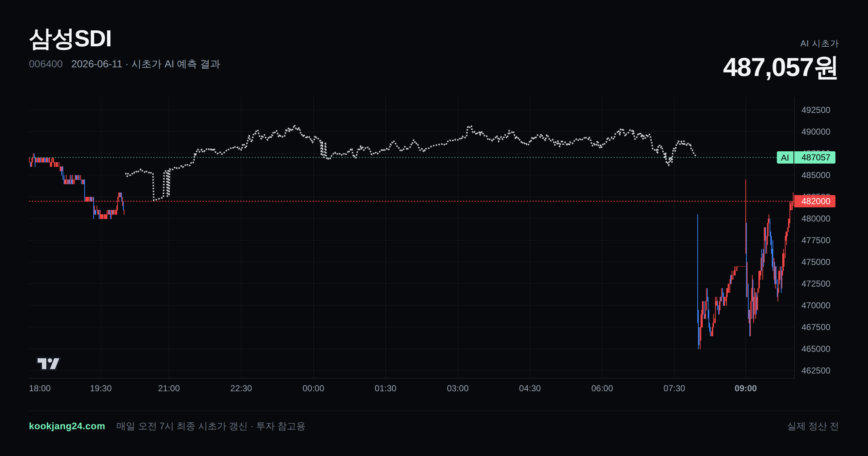Image resolution: width=868 pixels, height=456 pixels.
Task: Click the TradingView logo icon
Action: 48,363
